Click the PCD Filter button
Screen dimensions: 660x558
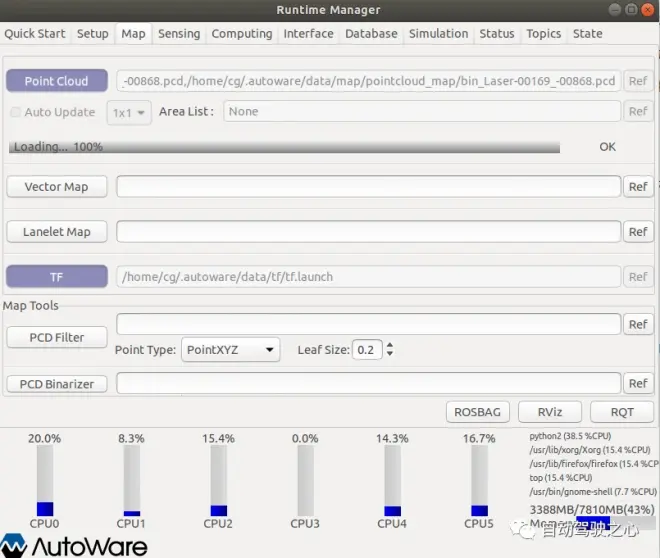pos(57,337)
